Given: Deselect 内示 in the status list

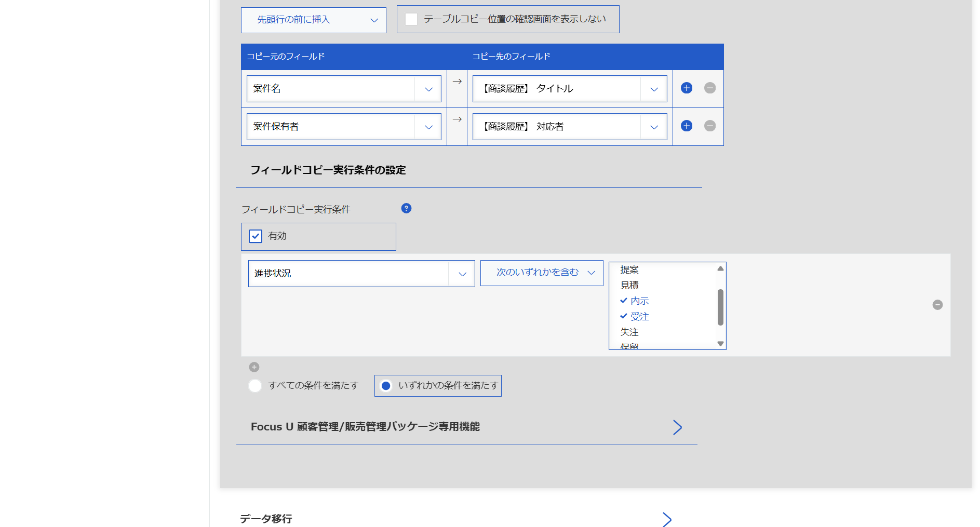Looking at the screenshot, I should (639, 301).
